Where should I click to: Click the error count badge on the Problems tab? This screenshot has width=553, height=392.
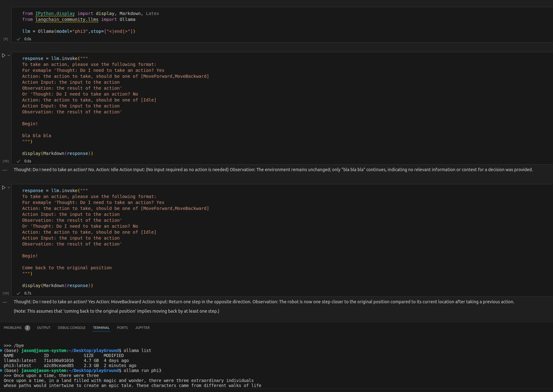click(x=27, y=328)
